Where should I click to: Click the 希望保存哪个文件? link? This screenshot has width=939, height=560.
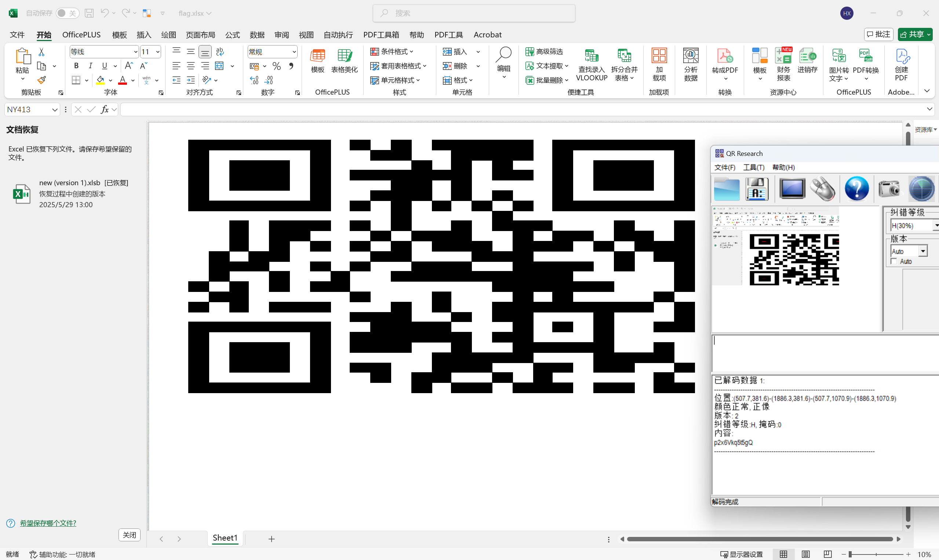(x=48, y=523)
